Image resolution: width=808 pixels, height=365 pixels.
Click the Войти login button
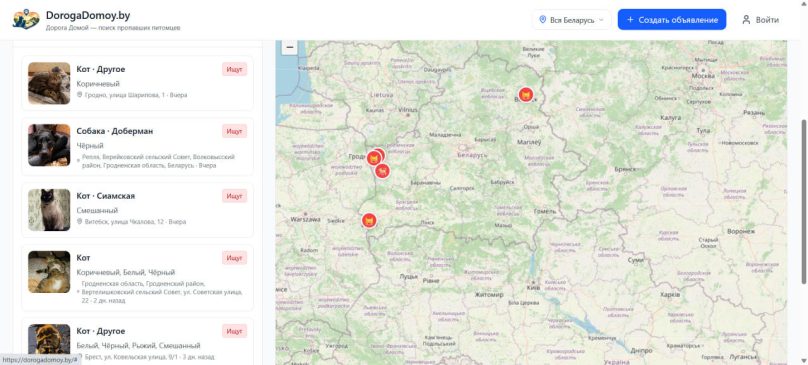pos(760,20)
